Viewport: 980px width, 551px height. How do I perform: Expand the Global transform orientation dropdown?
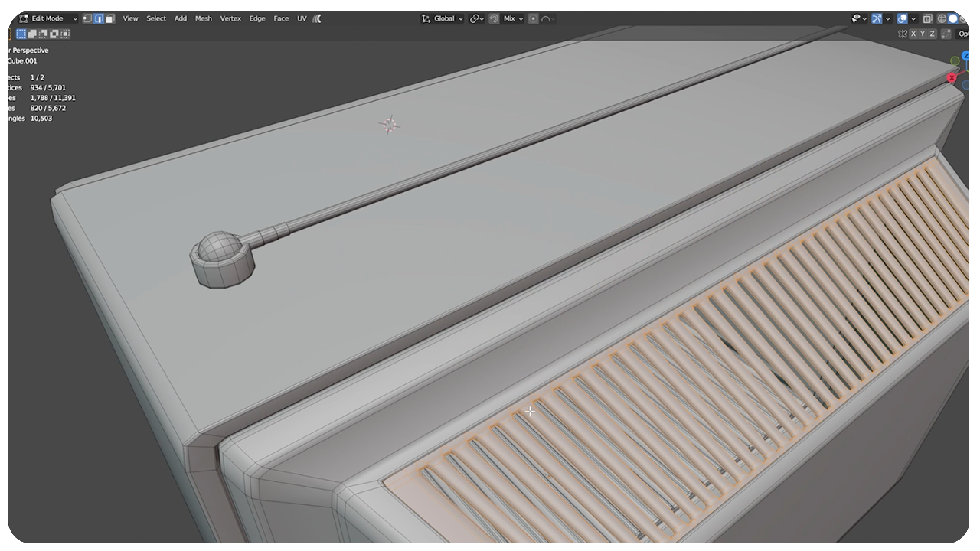click(443, 18)
